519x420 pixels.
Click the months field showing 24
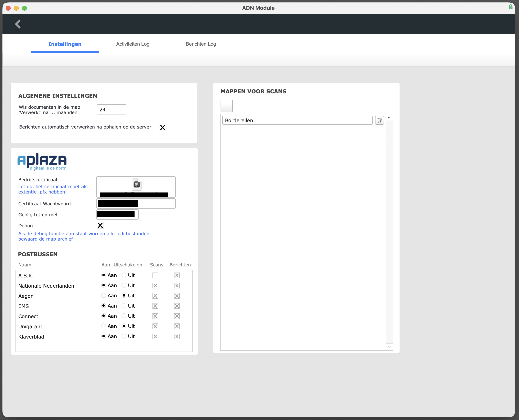coord(111,110)
